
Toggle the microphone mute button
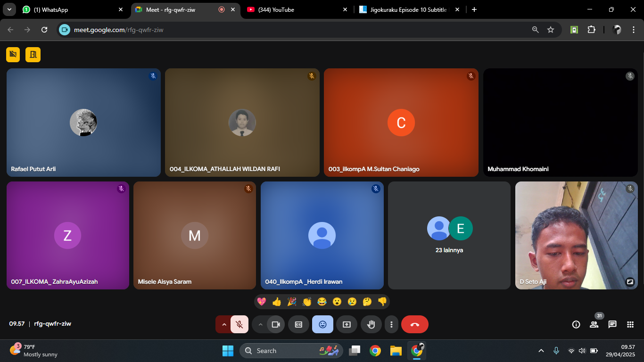[239, 324]
